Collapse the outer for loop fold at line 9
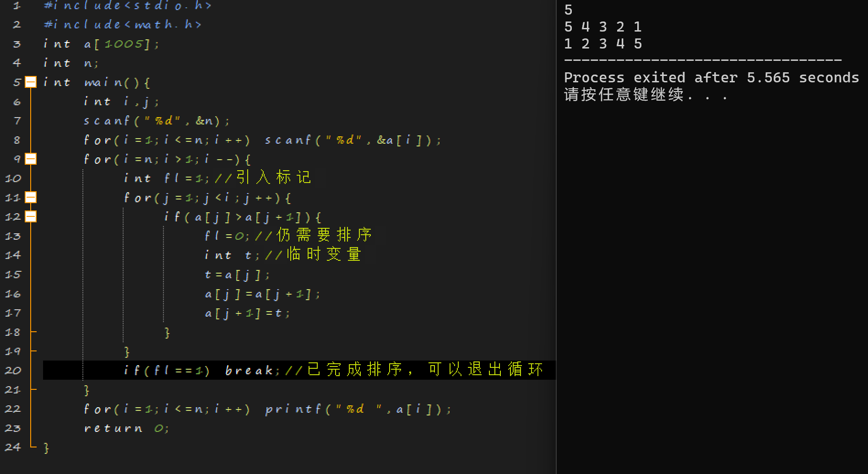The image size is (868, 474). point(31,159)
